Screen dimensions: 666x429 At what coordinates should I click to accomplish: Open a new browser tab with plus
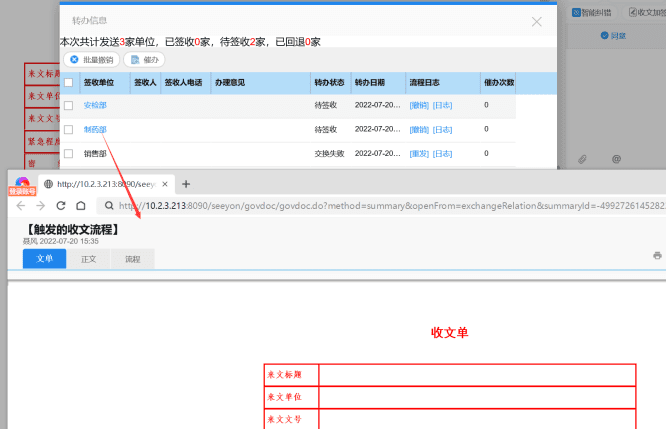[x=186, y=184]
